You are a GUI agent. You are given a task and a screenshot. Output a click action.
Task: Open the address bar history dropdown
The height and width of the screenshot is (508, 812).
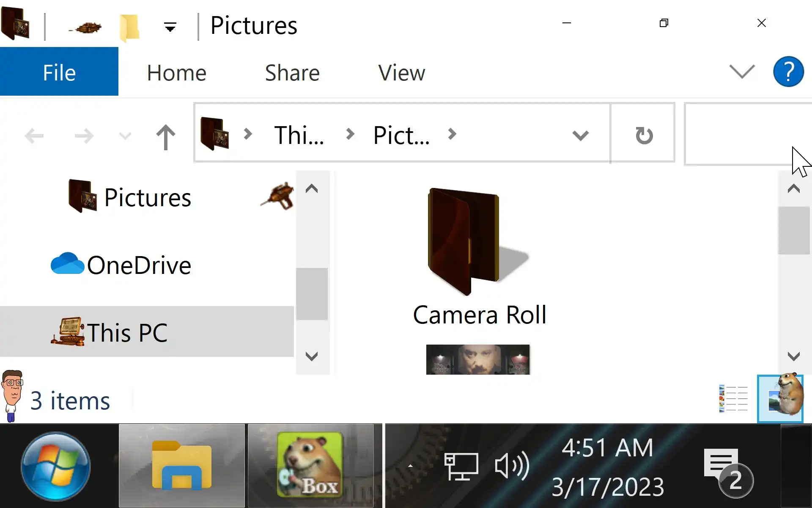580,135
